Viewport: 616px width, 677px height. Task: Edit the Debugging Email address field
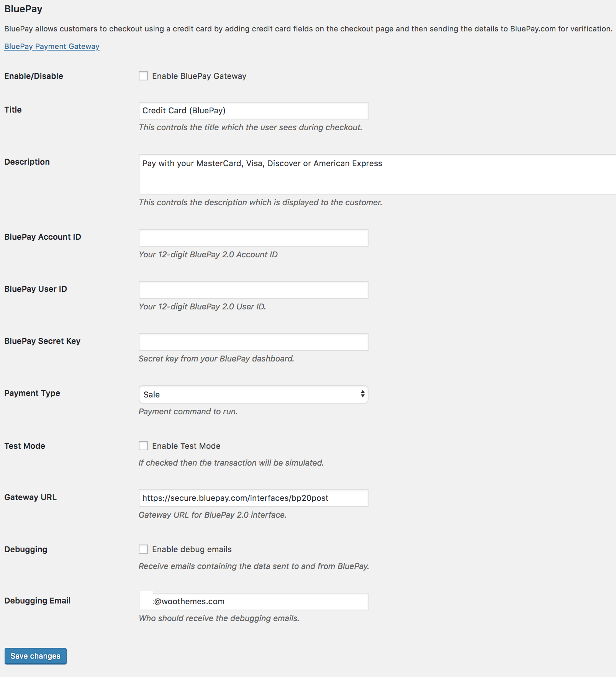point(253,601)
